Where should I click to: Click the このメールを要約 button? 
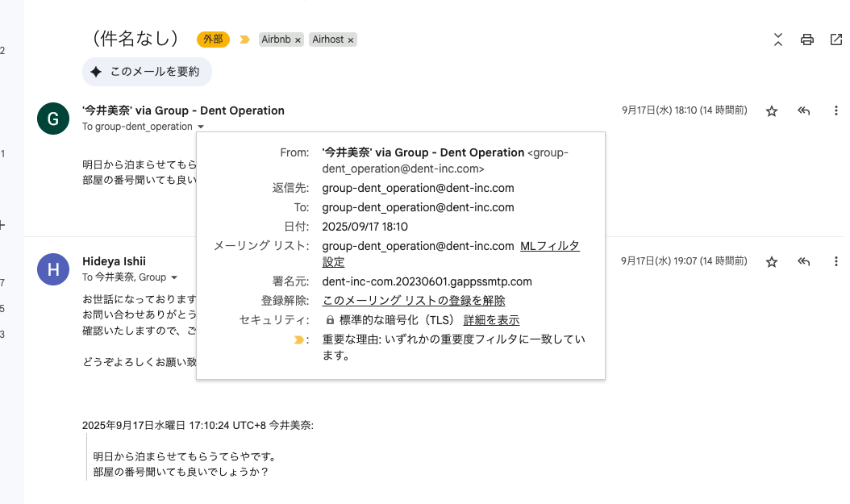pos(147,72)
